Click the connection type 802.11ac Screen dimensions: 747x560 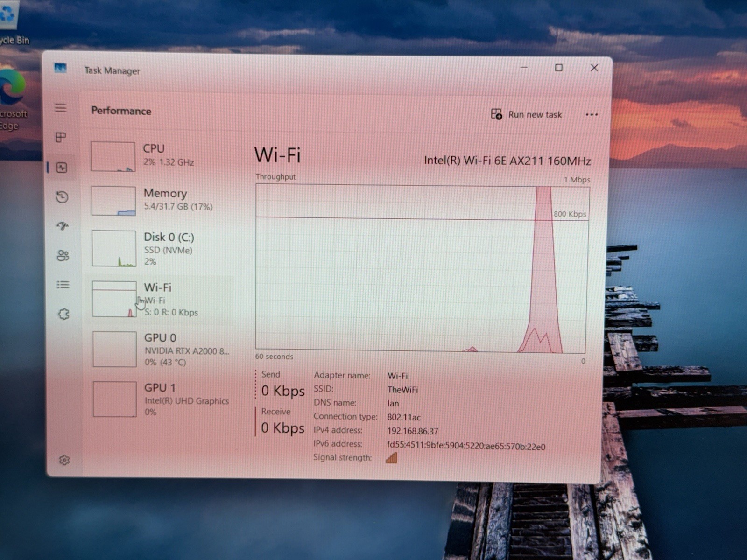pos(403,417)
